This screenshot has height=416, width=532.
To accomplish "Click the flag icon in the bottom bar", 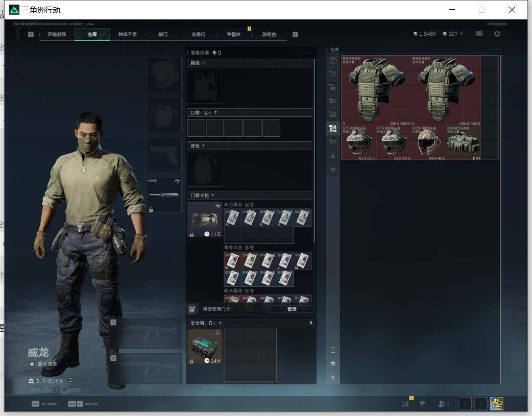I will pos(422,404).
